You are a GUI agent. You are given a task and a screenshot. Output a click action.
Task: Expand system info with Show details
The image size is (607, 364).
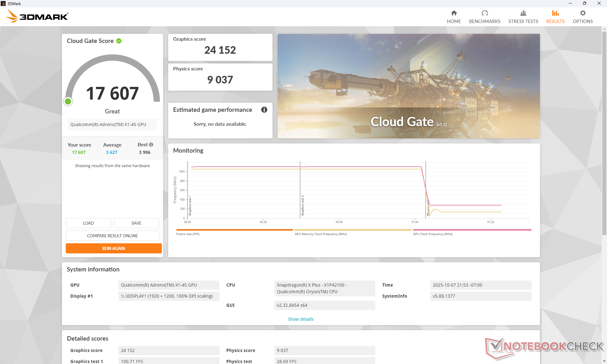point(300,319)
